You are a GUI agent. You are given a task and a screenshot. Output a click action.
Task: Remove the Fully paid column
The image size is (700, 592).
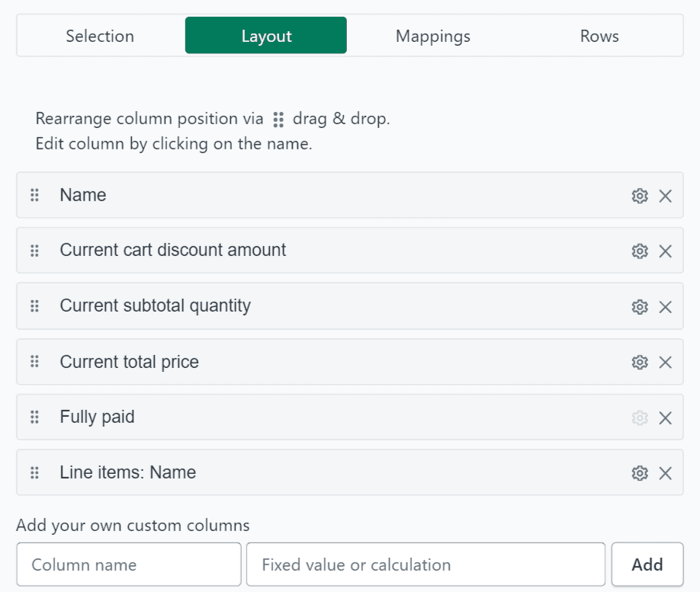point(665,418)
